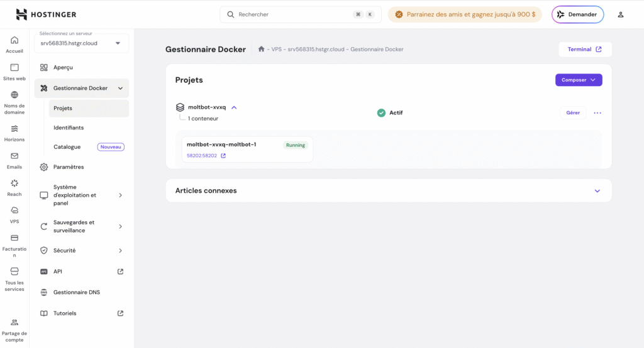Open the three-dot menu for moltbot-xvxq
Viewport: 644px width, 348px height.
pos(597,113)
